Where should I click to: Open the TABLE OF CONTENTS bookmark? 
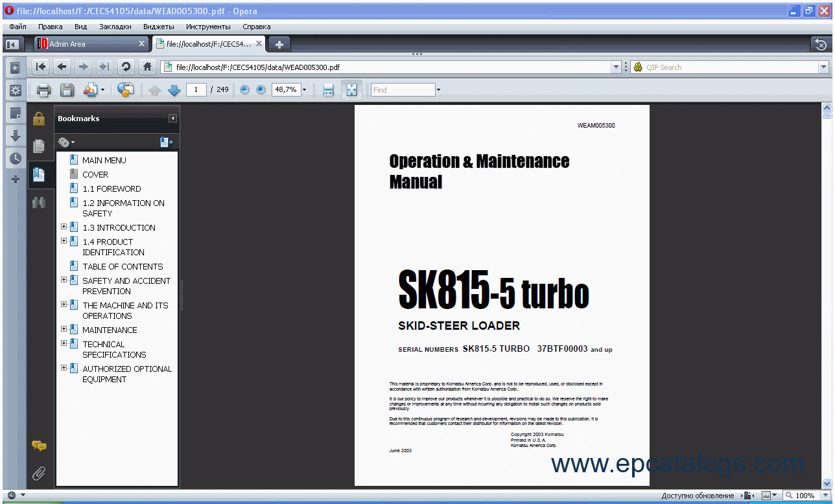123,266
